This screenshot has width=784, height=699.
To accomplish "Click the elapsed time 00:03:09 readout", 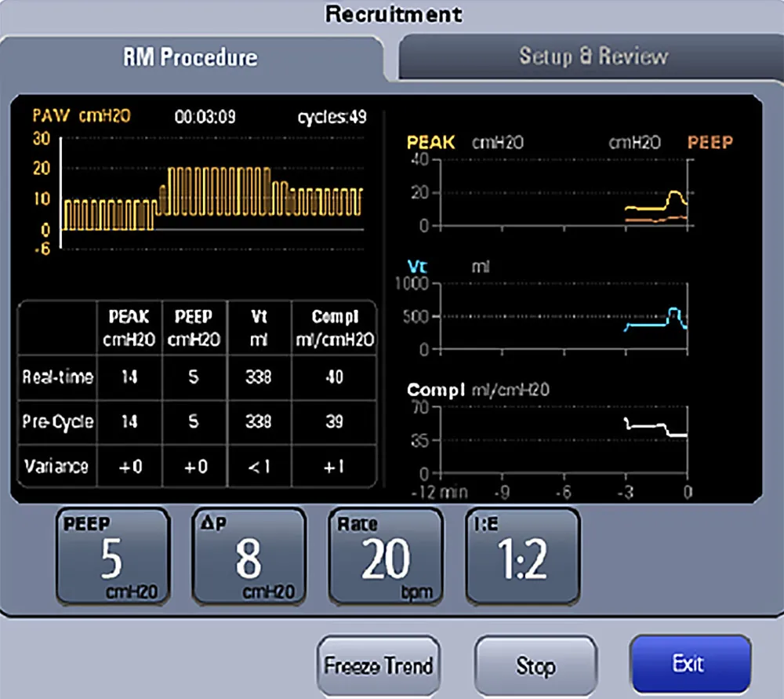I will click(205, 118).
